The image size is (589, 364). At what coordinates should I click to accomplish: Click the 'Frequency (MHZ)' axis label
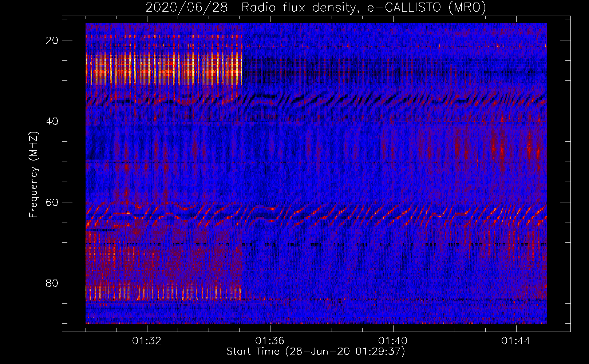(34, 175)
